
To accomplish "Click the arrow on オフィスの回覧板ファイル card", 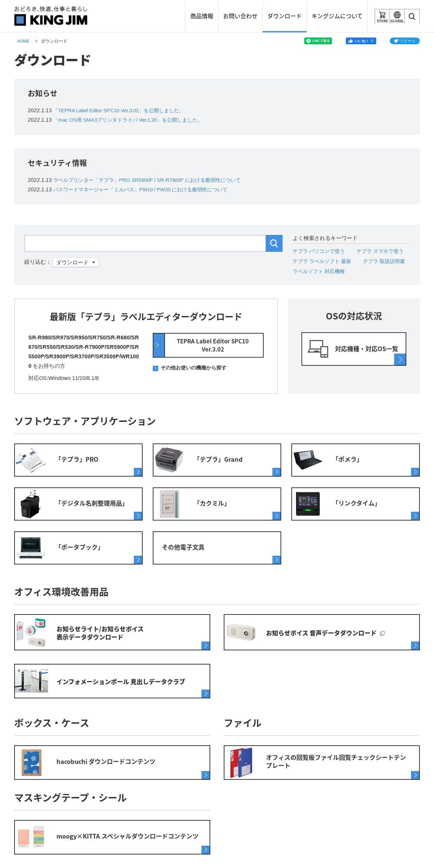I will click(415, 775).
